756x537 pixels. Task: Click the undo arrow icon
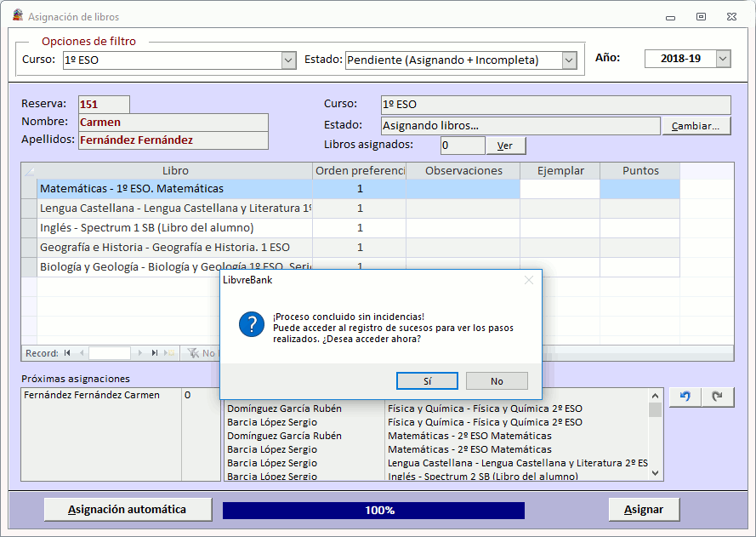[685, 397]
